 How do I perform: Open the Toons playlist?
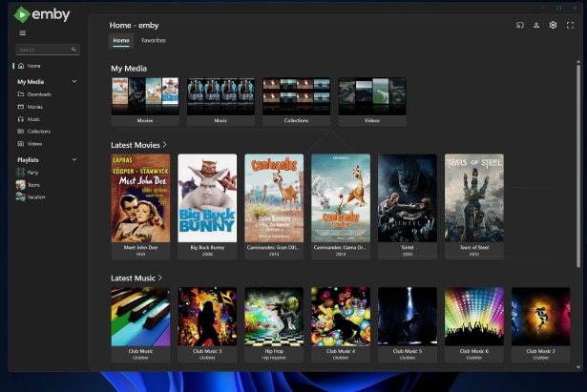click(x=32, y=184)
